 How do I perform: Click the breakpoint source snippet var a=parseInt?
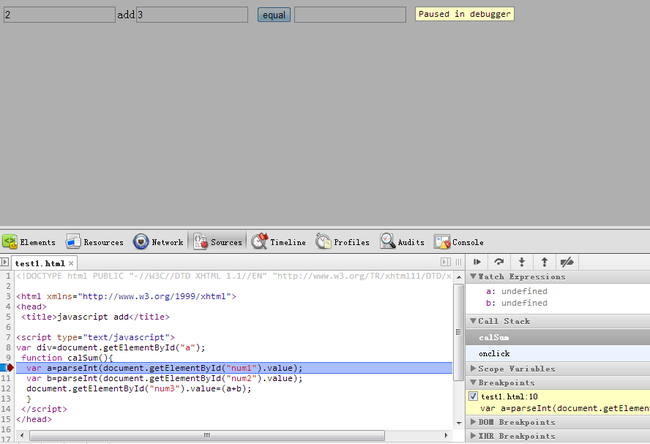click(x=565, y=408)
